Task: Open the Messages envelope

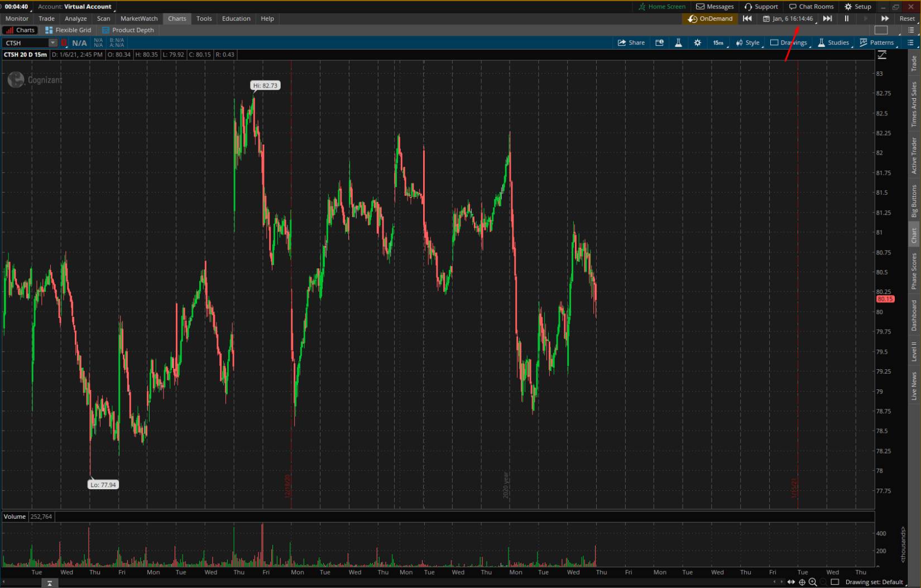Action: point(715,7)
